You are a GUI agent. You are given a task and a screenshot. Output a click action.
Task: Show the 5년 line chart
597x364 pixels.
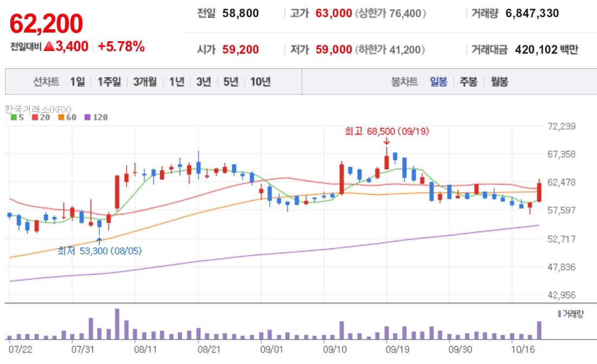click(231, 81)
